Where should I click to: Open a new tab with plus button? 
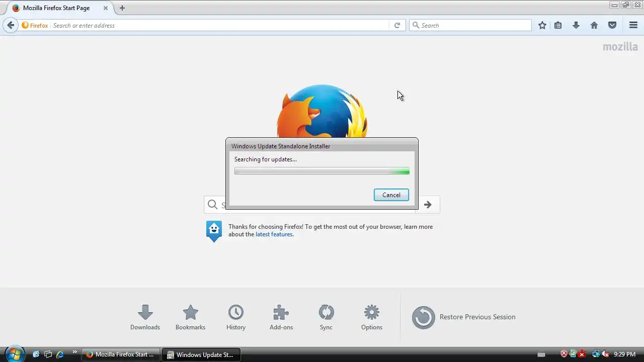coord(122,8)
